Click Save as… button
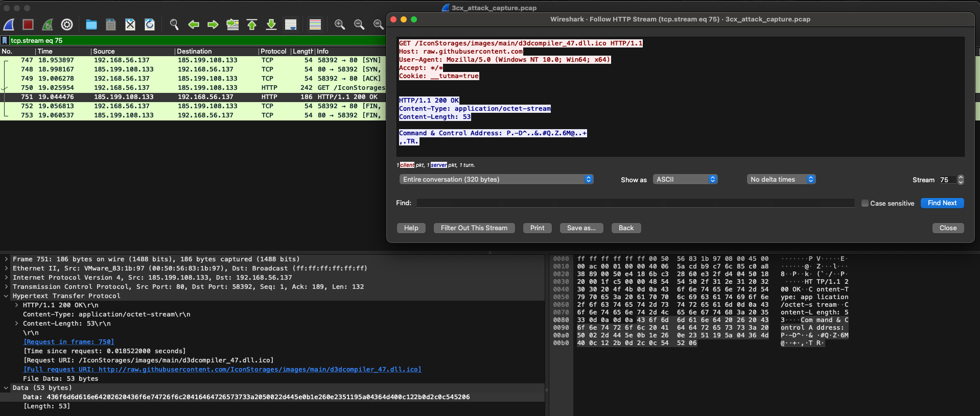 pyautogui.click(x=581, y=228)
